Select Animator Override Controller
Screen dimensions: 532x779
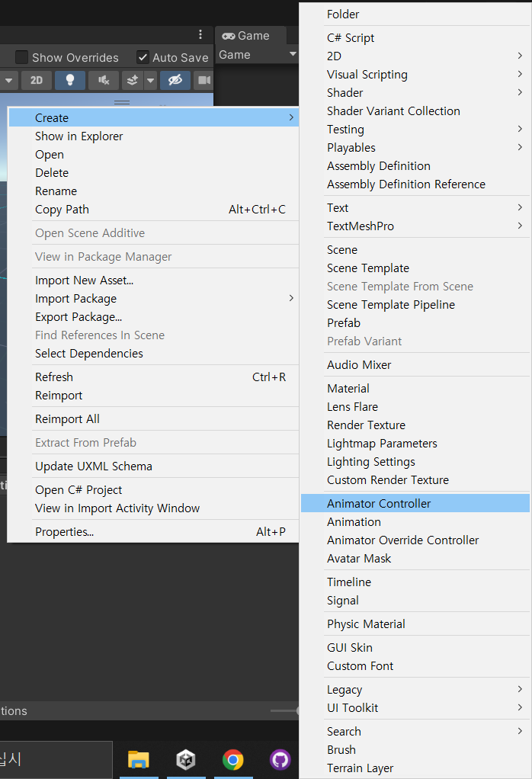coord(415,540)
